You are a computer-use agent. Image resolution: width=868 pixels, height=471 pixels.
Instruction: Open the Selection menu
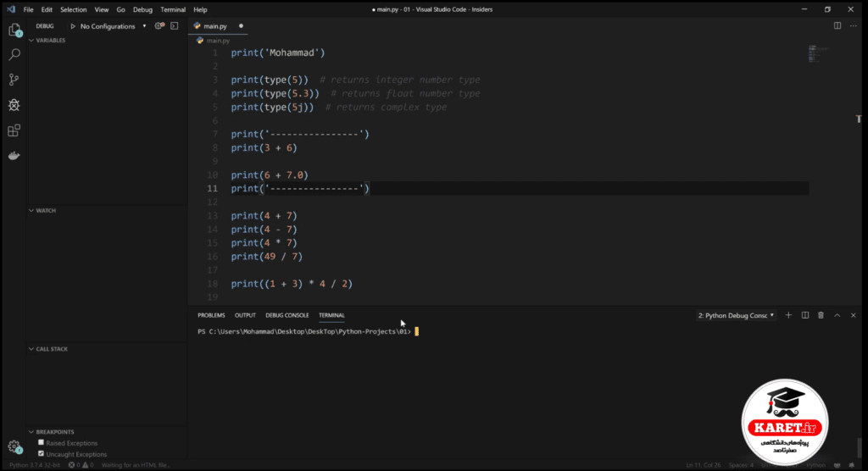point(73,9)
